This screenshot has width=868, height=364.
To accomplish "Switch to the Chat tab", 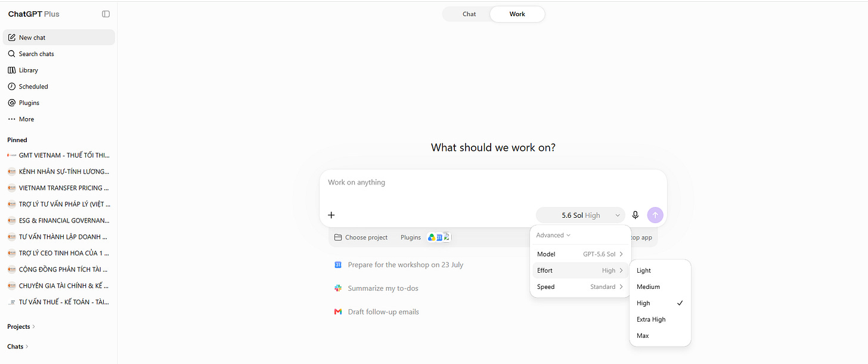I will coord(469,14).
